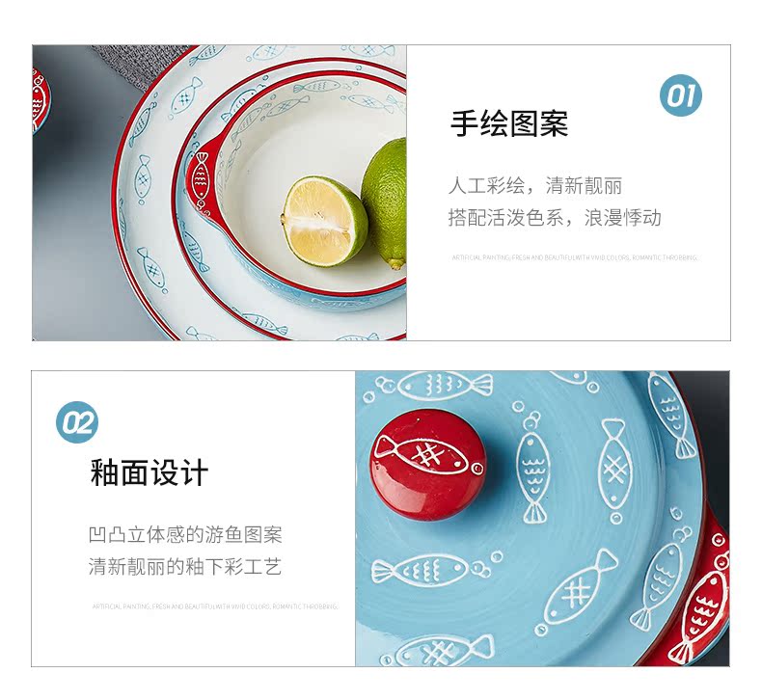Click the whole green lime
The image size is (762, 700).
coord(386,202)
